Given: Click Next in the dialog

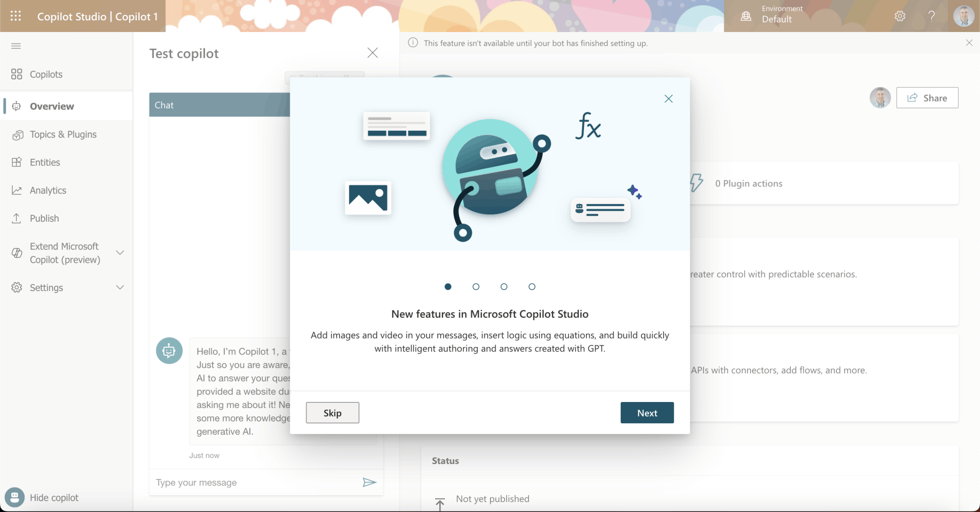Looking at the screenshot, I should (647, 413).
